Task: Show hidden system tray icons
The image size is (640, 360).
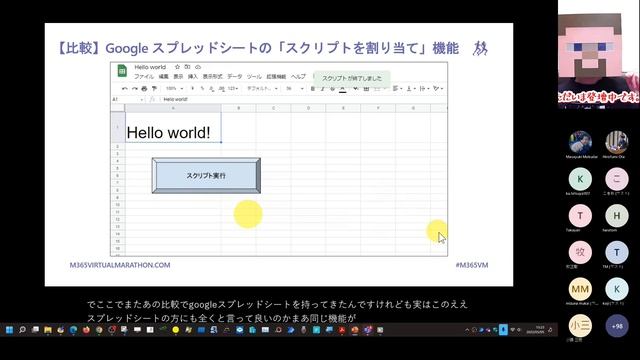Action: 467,330
